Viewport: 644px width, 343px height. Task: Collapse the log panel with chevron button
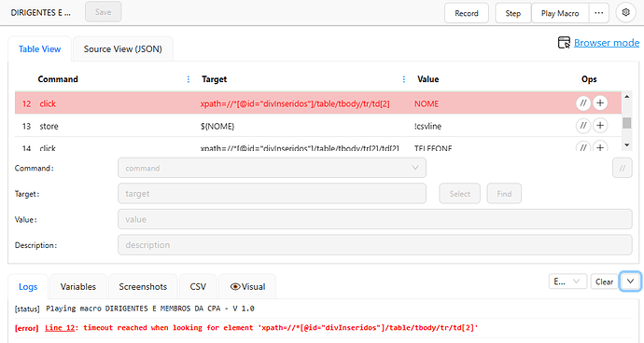click(x=630, y=281)
